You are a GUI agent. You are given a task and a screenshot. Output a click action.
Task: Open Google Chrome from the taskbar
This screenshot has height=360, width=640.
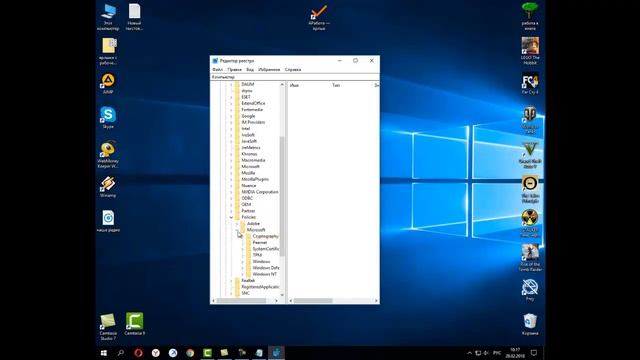pyautogui.click(x=190, y=353)
